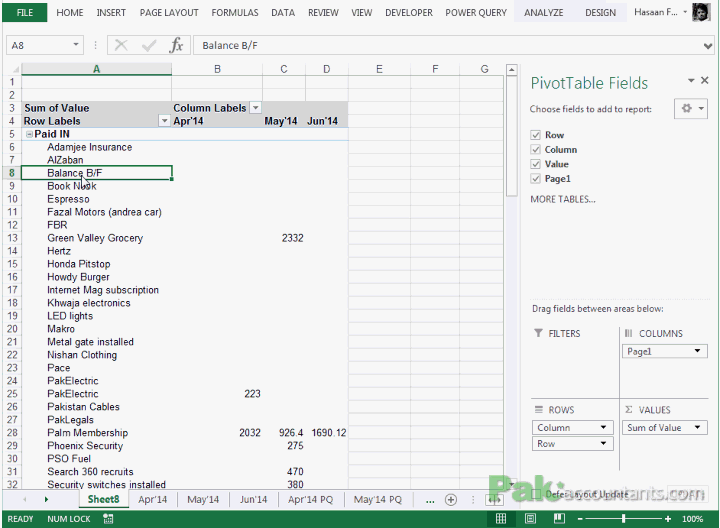
Task: Click the formula bar text Balance B/F
Action: (230, 45)
